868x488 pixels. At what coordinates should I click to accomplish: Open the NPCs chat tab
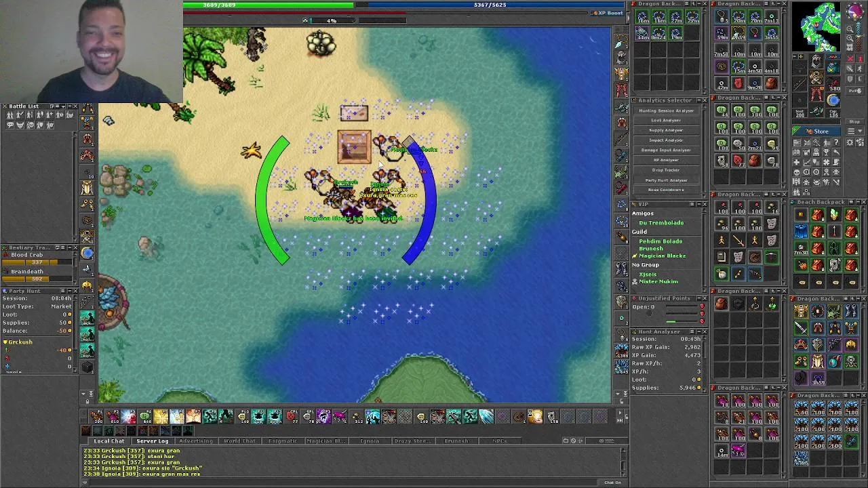pos(499,441)
